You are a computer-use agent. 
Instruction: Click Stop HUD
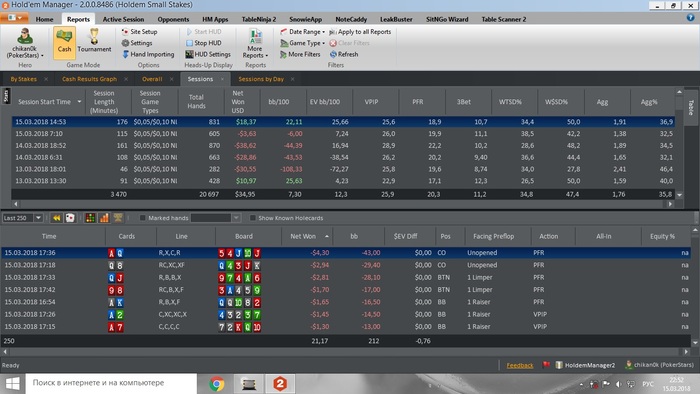(203, 43)
